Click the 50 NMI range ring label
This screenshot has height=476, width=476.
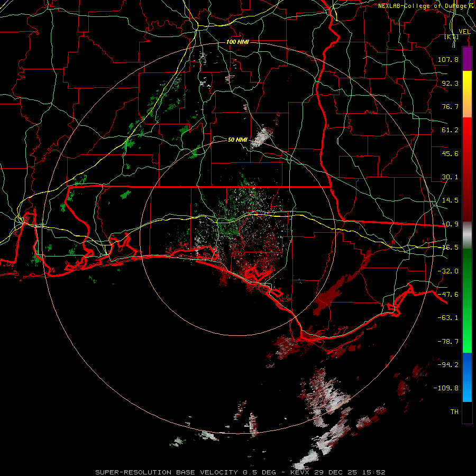click(237, 140)
